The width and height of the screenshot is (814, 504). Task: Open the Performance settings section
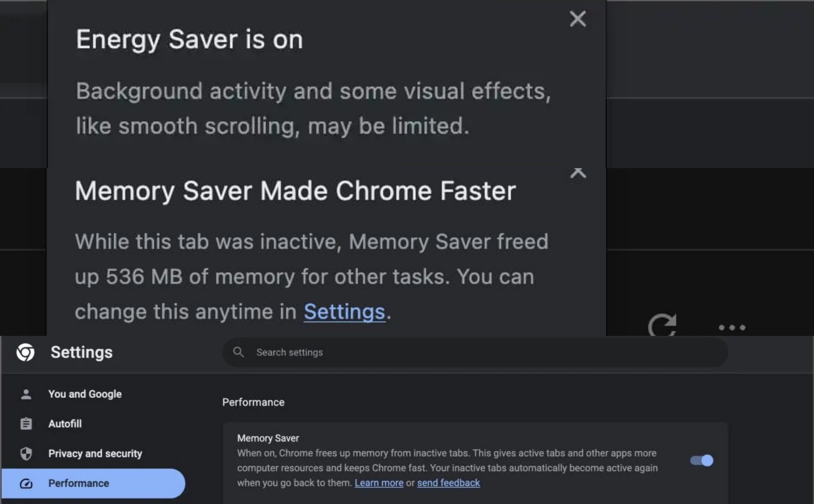tap(79, 483)
